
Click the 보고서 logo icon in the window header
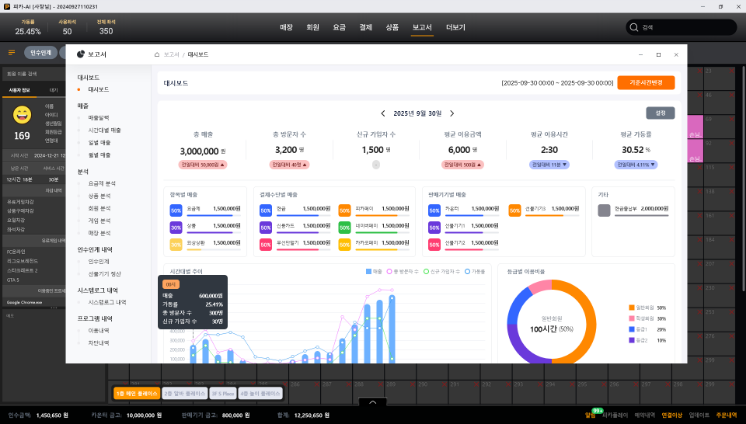pos(81,54)
